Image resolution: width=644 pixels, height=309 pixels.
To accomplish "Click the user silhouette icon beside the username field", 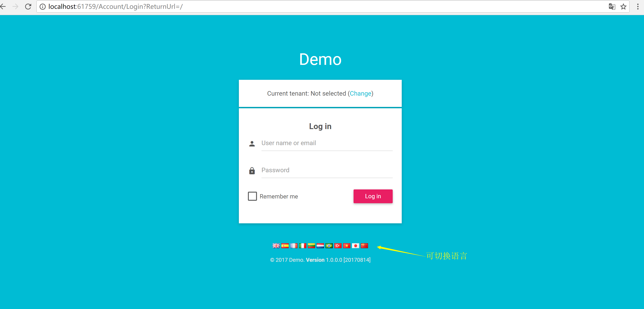I will (x=252, y=144).
